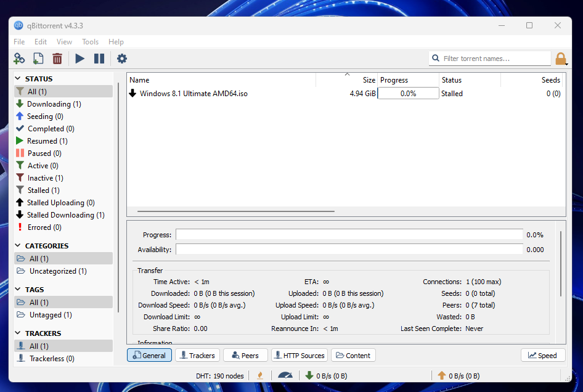Screen dimensions: 583x392
Task: Click the Delete torrent trash icon
Action: point(57,59)
